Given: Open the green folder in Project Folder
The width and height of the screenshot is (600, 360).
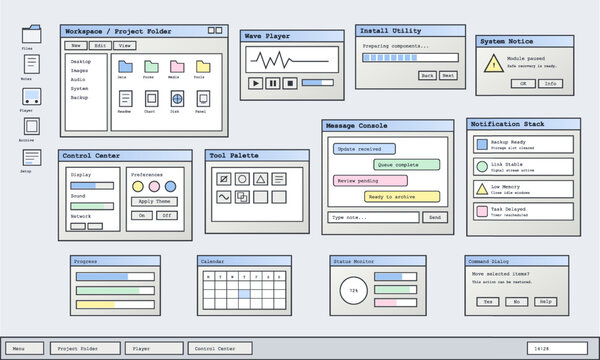Looking at the screenshot, I should (x=151, y=67).
